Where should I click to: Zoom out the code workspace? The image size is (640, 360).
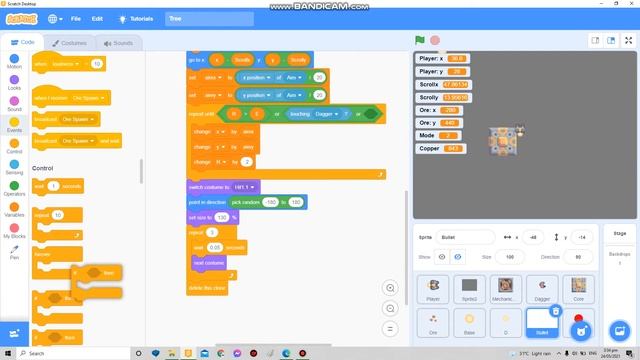tap(390, 309)
